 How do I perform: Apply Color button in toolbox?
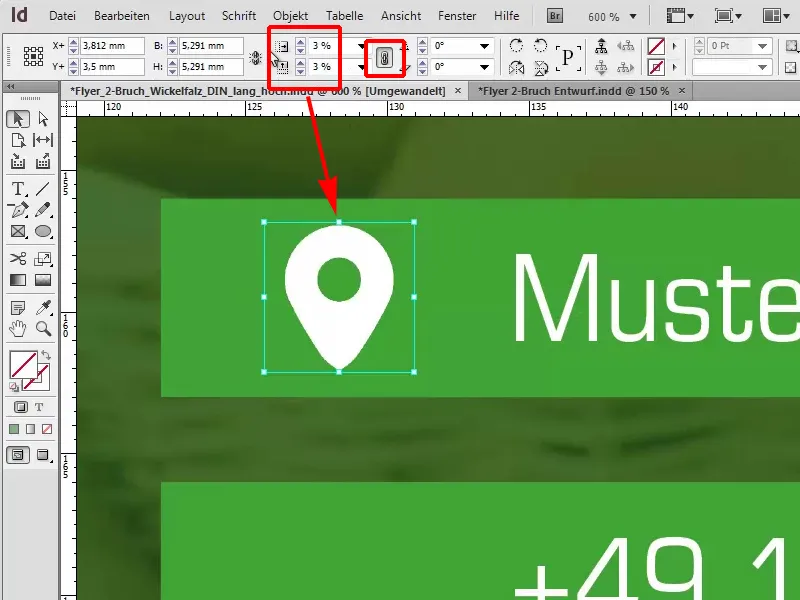point(14,429)
